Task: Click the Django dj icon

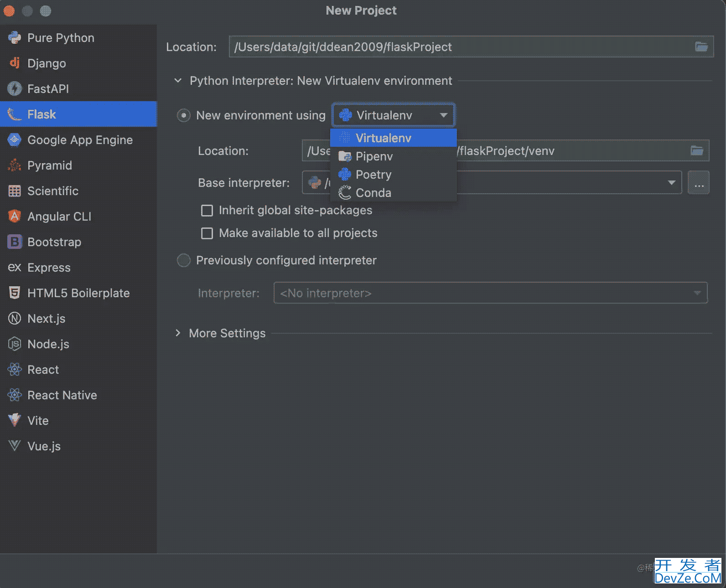Action: coord(15,63)
